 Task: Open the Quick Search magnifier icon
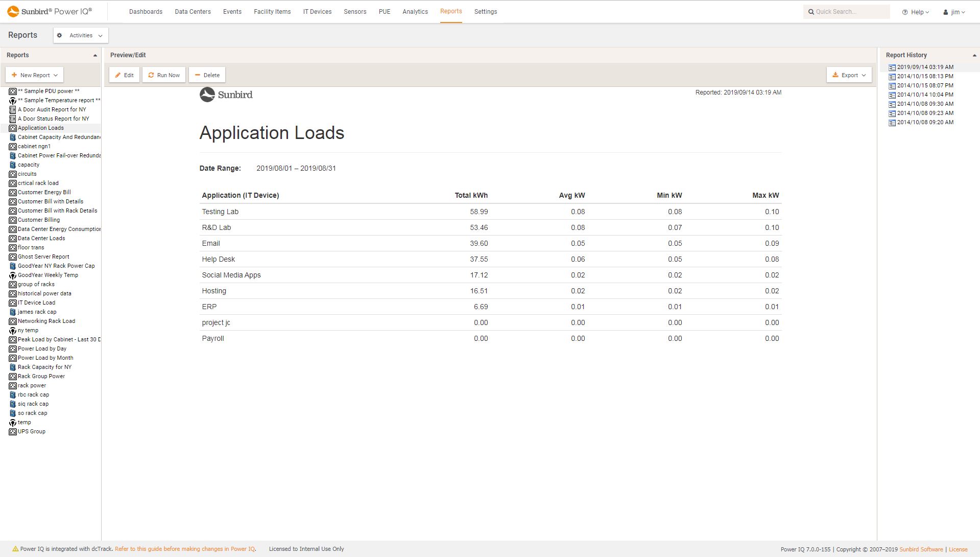(x=811, y=11)
